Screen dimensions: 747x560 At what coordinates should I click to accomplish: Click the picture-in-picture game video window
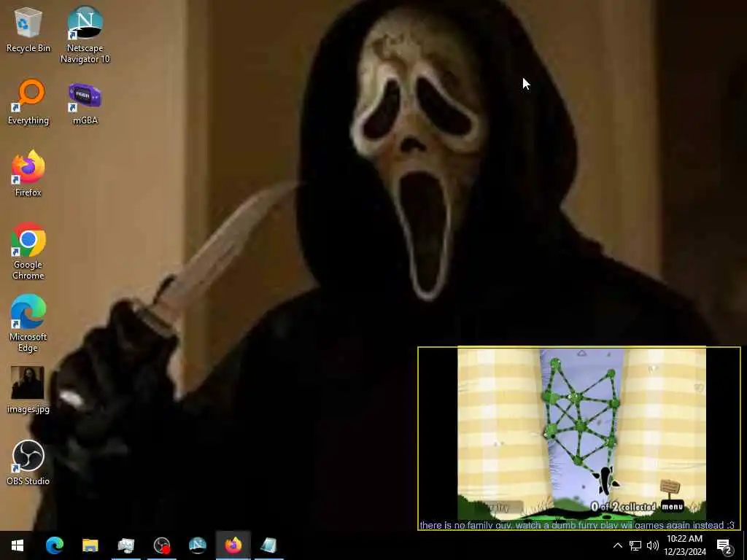pyautogui.click(x=579, y=438)
